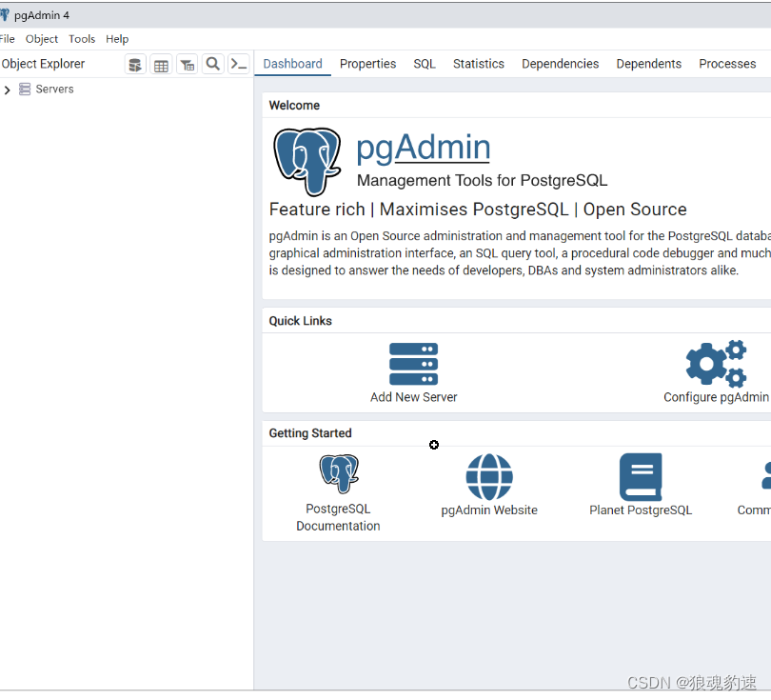Open the Object menu
The image size is (771, 700).
(41, 39)
